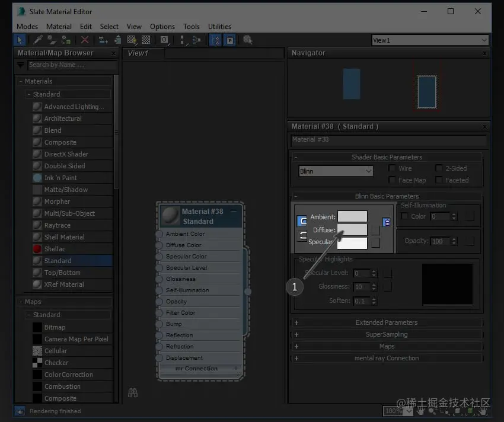
Task: Expand the Extended Parameters rollout
Action: point(387,322)
